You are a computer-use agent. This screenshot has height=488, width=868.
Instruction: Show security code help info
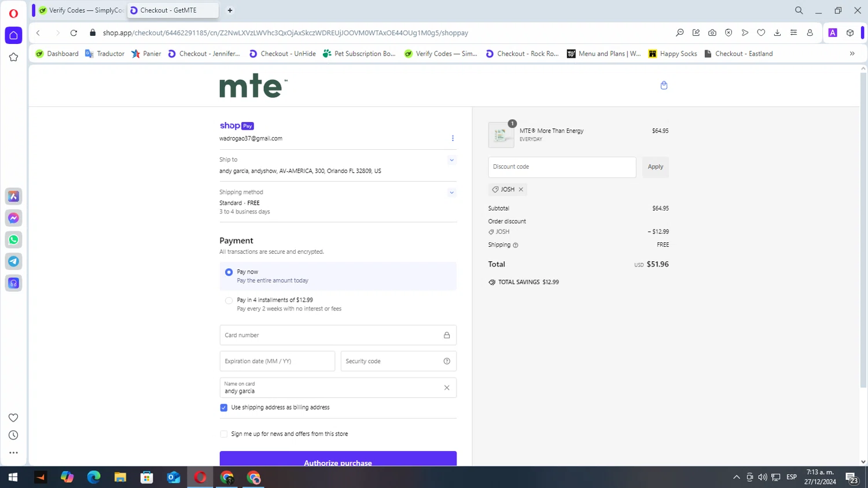point(447,361)
